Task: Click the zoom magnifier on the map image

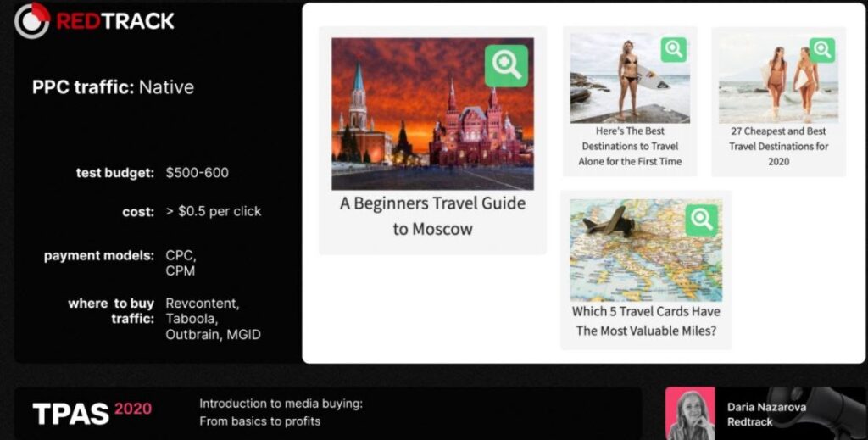Action: tap(701, 220)
